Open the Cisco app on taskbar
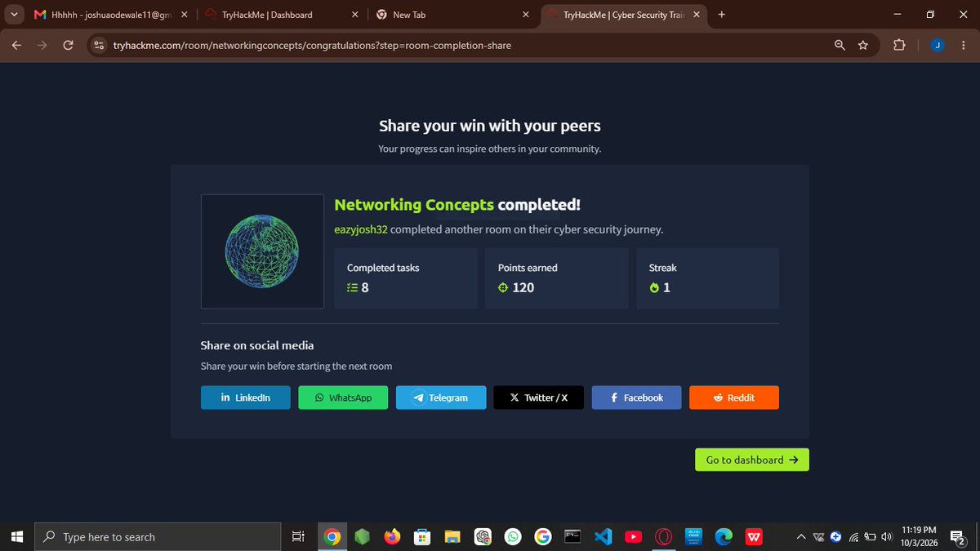The width and height of the screenshot is (980, 551). (693, 536)
